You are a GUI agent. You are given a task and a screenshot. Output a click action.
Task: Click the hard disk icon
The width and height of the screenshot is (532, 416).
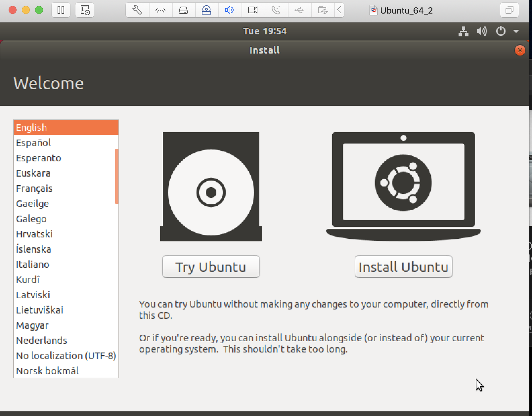click(183, 10)
